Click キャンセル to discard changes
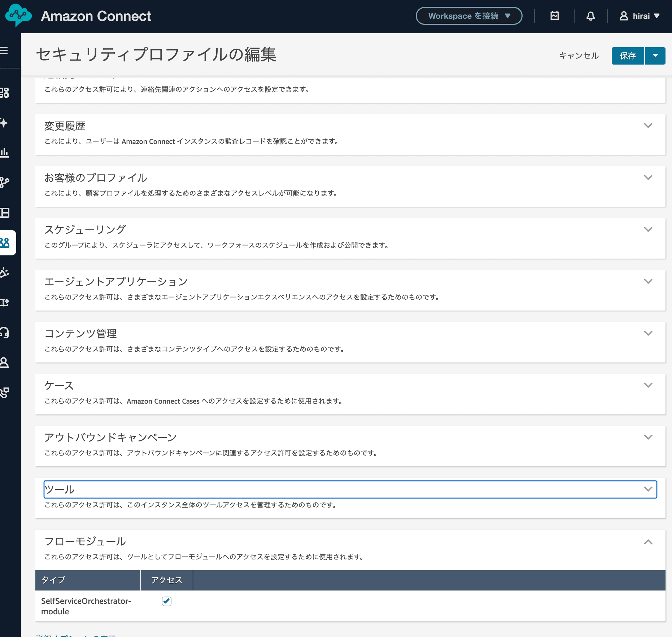The image size is (672, 637). click(579, 56)
